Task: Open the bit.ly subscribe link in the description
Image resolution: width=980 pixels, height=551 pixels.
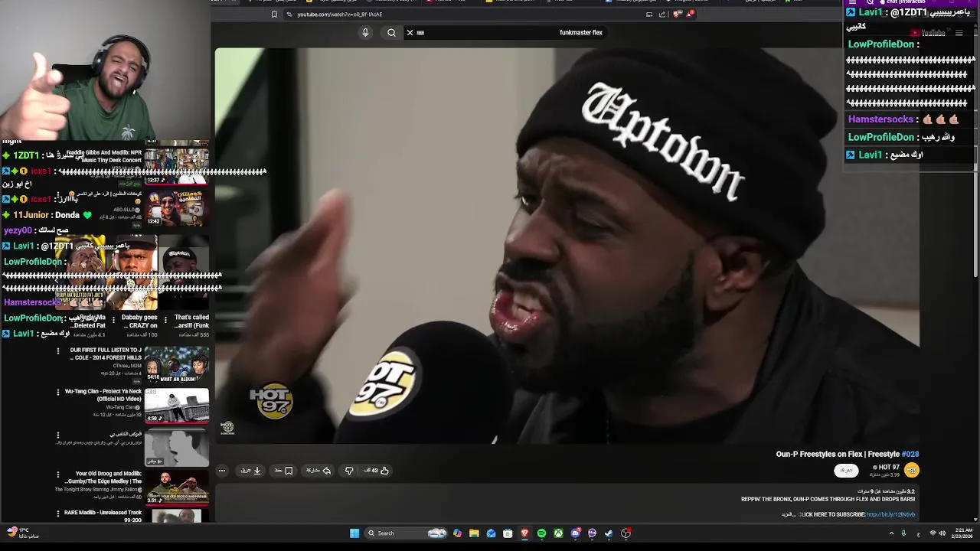Action: click(x=891, y=514)
